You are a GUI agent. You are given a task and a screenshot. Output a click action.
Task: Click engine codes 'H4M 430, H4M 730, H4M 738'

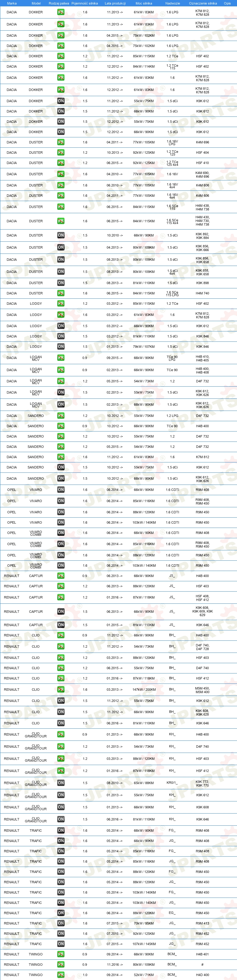tap(202, 221)
